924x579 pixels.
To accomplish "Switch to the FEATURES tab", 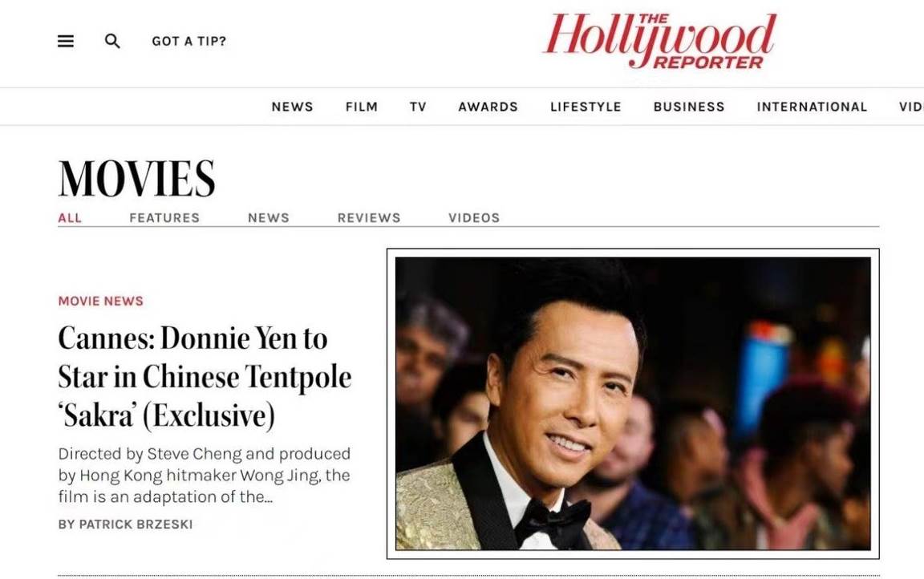I will [164, 218].
